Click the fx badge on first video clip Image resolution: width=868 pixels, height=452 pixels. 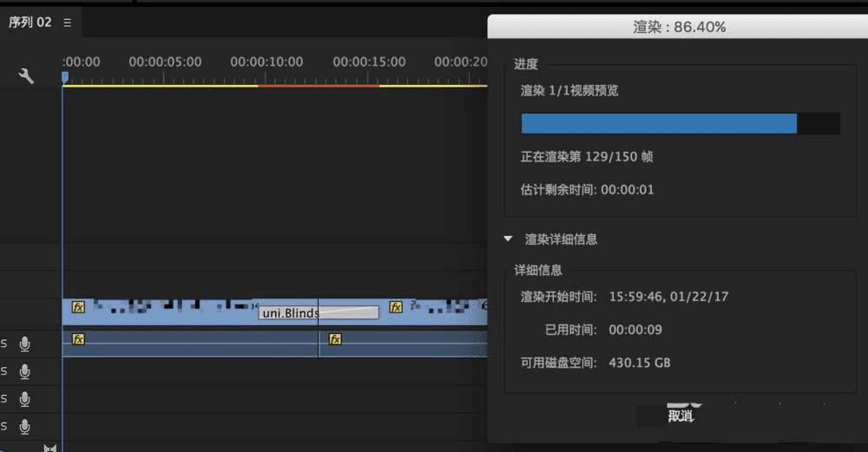point(79,307)
